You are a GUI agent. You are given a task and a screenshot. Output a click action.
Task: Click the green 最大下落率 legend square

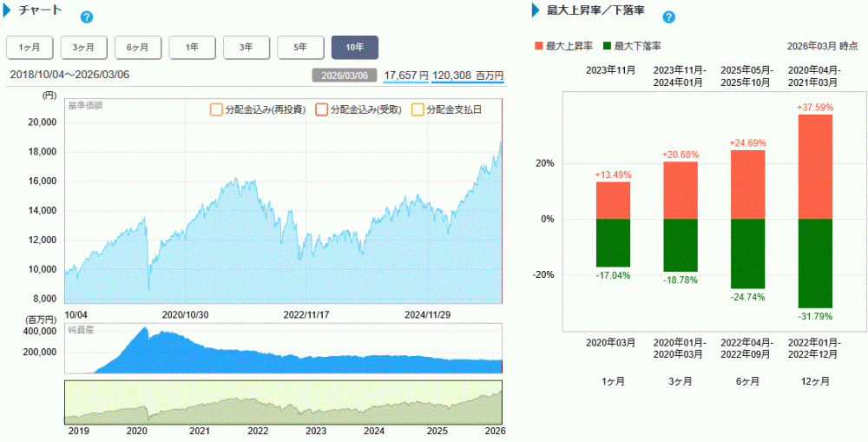607,46
